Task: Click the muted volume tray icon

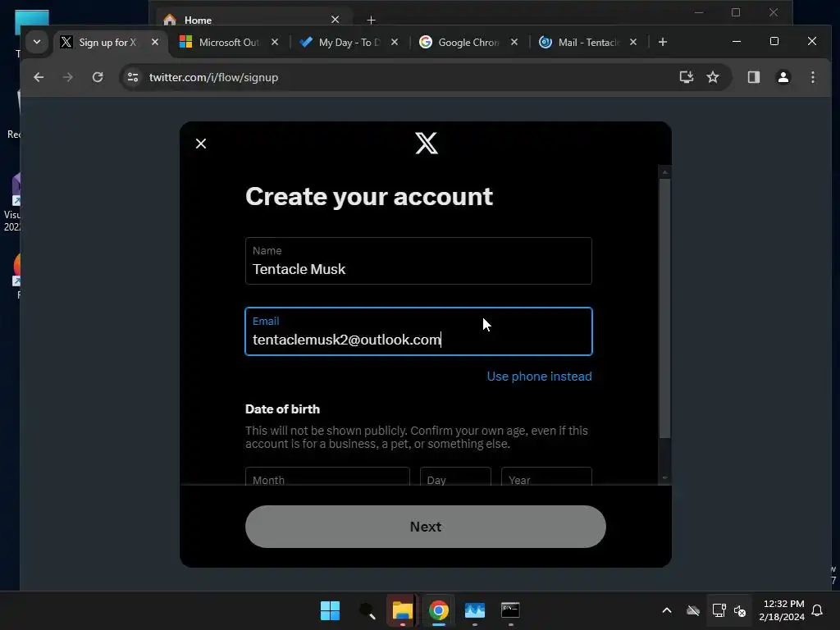Action: pyautogui.click(x=740, y=610)
